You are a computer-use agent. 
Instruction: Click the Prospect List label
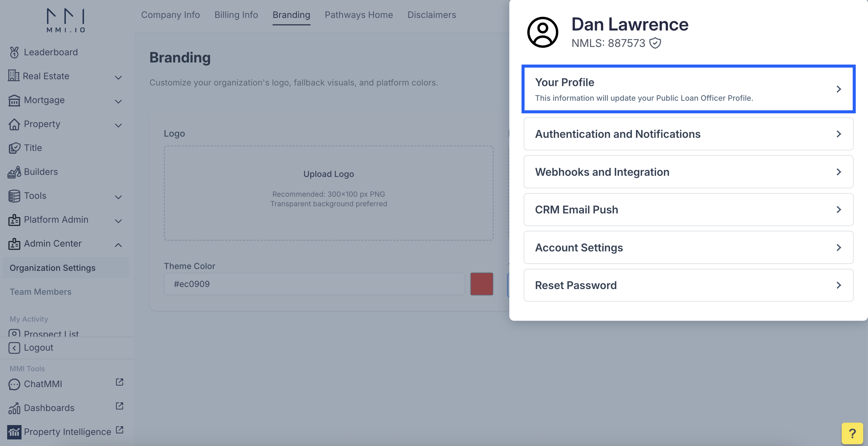tap(51, 333)
